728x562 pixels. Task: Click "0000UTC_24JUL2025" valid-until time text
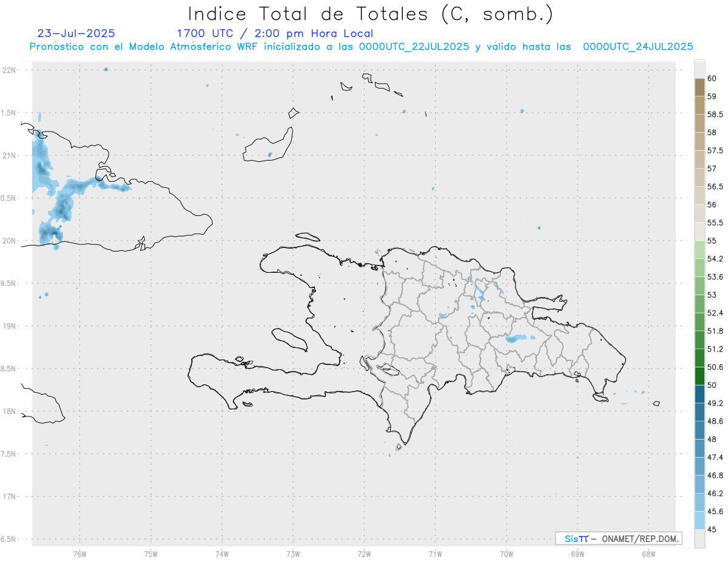point(638,47)
